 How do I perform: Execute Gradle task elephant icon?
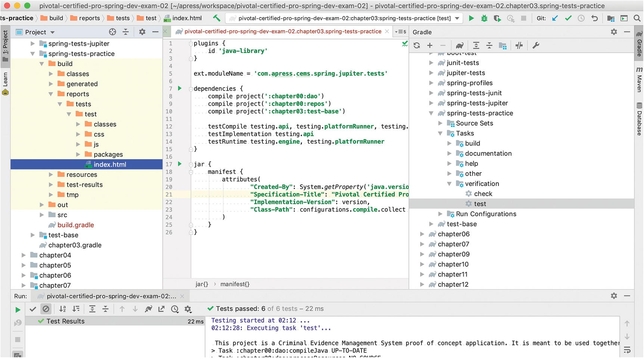tap(460, 45)
